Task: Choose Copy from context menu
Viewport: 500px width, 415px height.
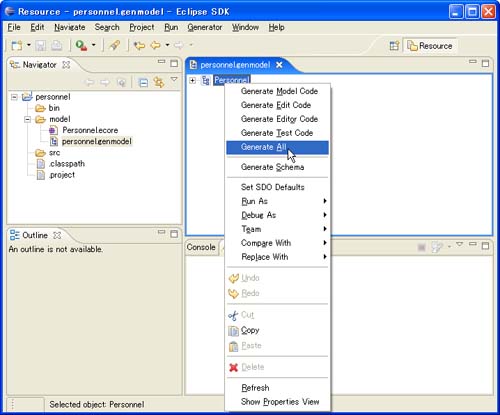Action: (278, 330)
